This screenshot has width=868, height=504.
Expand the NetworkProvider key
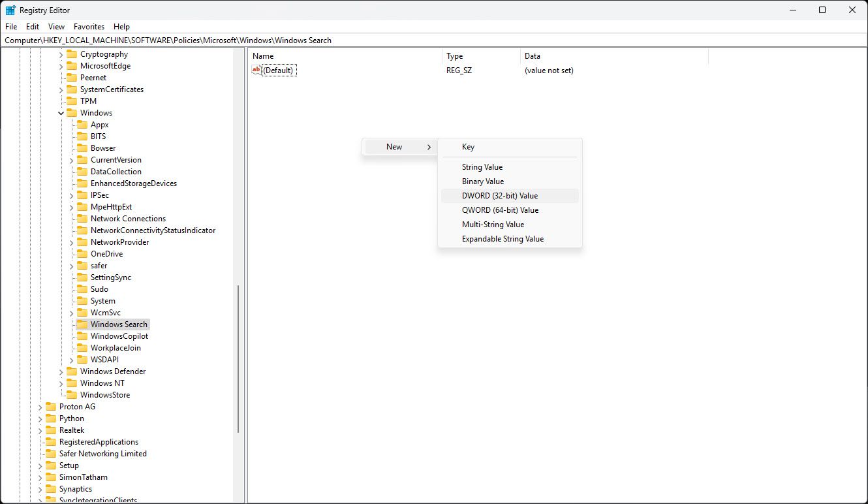point(72,242)
